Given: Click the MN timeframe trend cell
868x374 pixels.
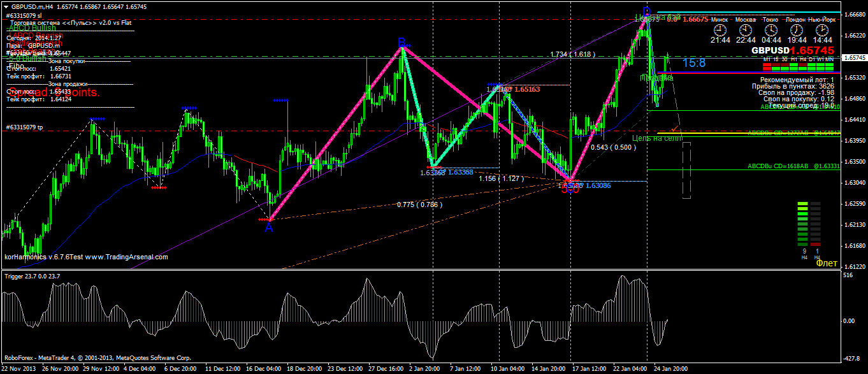Looking at the screenshot, I should point(829,66).
